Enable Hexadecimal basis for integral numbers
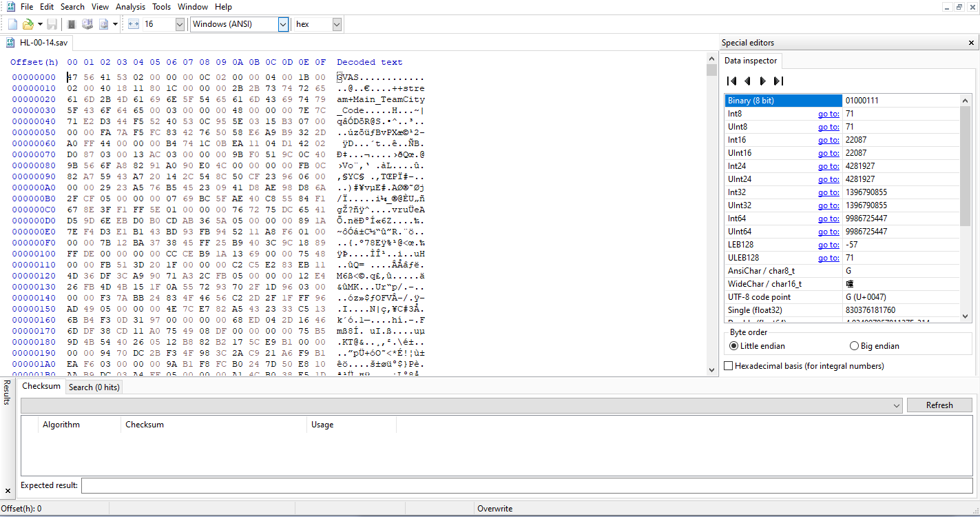 tap(804, 366)
